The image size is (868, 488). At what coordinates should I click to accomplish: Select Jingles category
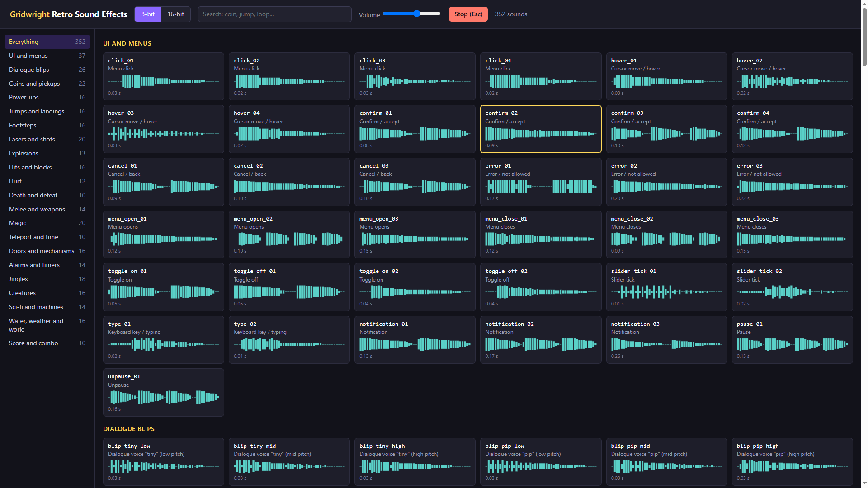(47, 279)
